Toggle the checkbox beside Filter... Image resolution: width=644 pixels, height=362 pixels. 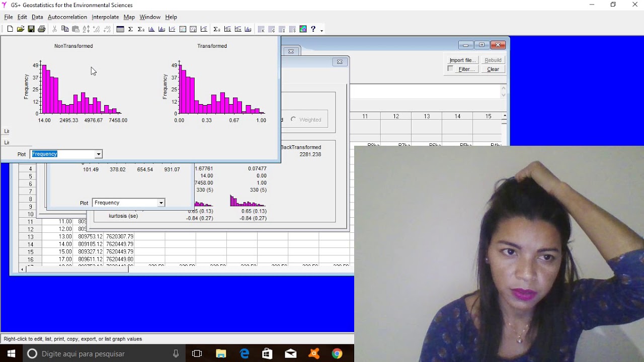point(450,69)
